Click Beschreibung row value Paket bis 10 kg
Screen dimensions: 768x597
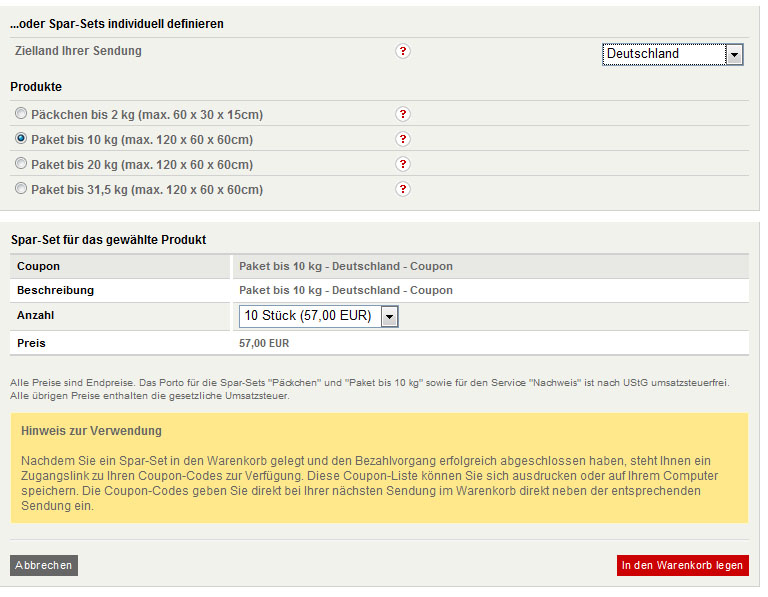pos(346,290)
